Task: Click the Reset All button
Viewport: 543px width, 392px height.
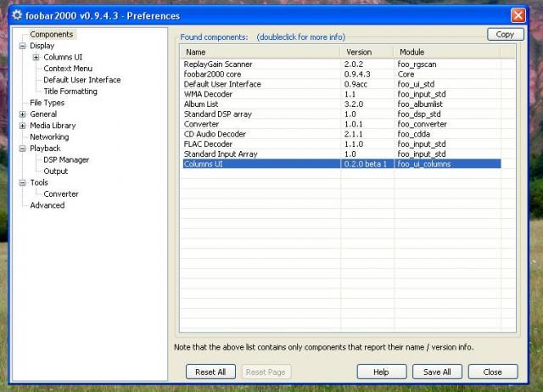Action: (210, 372)
